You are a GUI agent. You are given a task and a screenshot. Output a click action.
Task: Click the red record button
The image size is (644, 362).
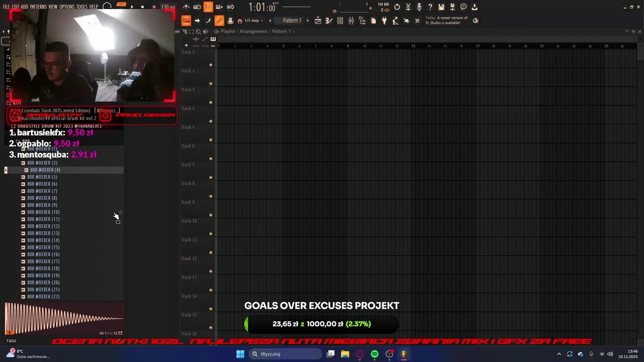point(154,7)
